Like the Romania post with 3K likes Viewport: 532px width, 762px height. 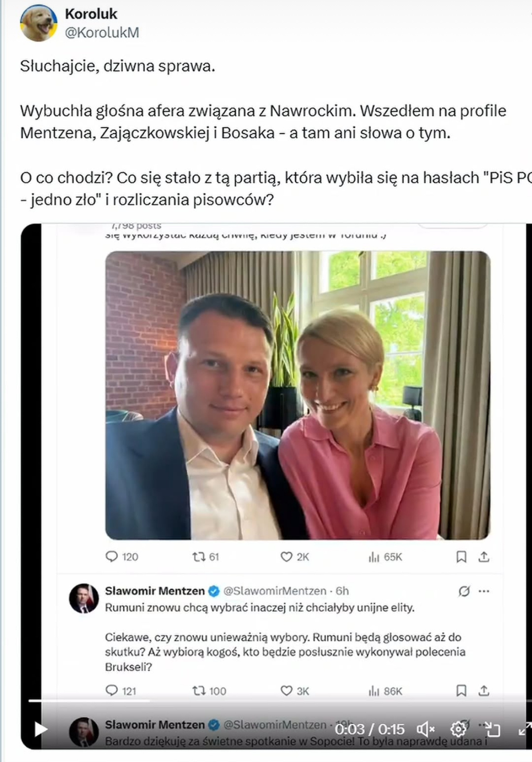(287, 691)
